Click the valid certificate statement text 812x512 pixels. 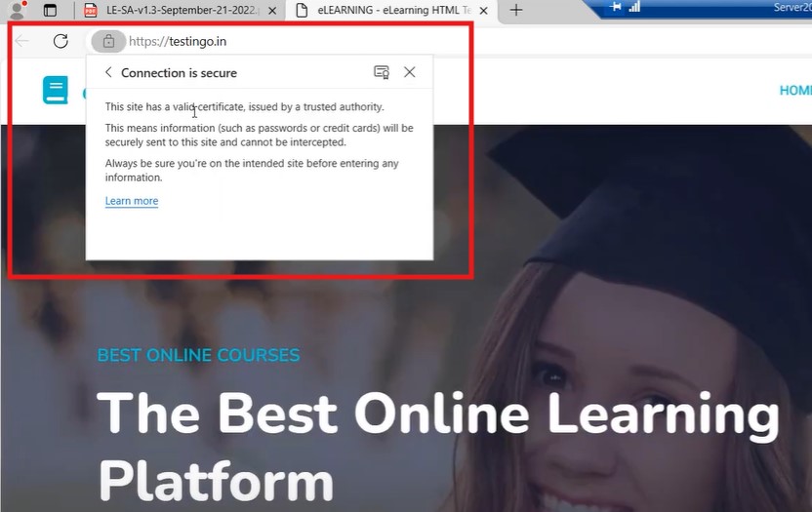(244, 106)
